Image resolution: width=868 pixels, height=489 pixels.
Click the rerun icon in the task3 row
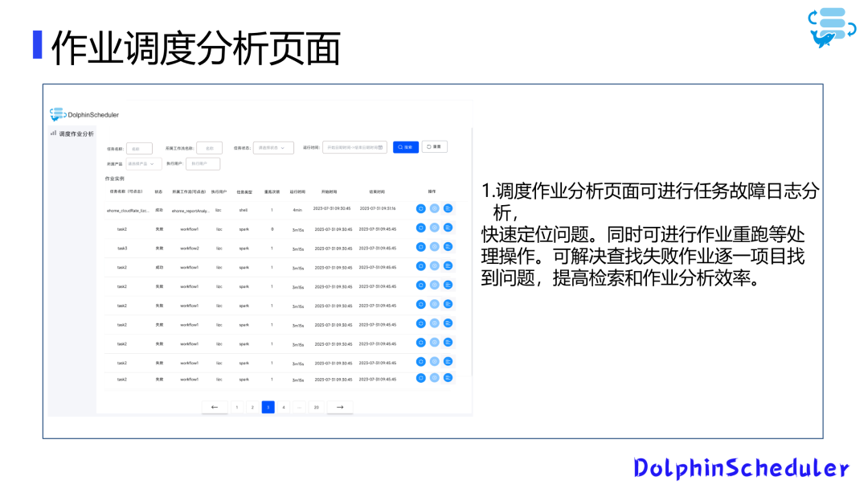tap(420, 247)
